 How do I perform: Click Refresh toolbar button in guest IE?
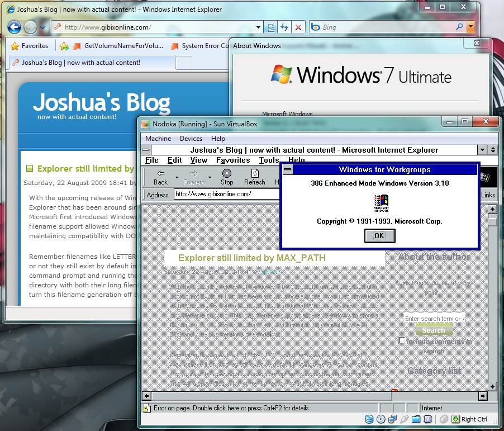pos(255,178)
